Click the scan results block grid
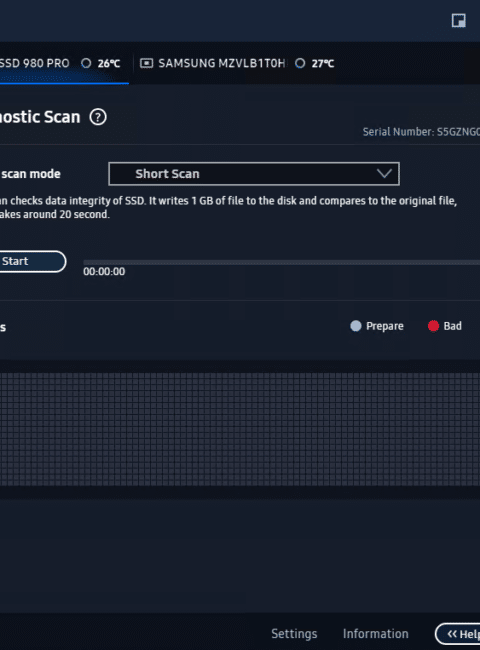The image size is (480, 650). click(x=240, y=429)
